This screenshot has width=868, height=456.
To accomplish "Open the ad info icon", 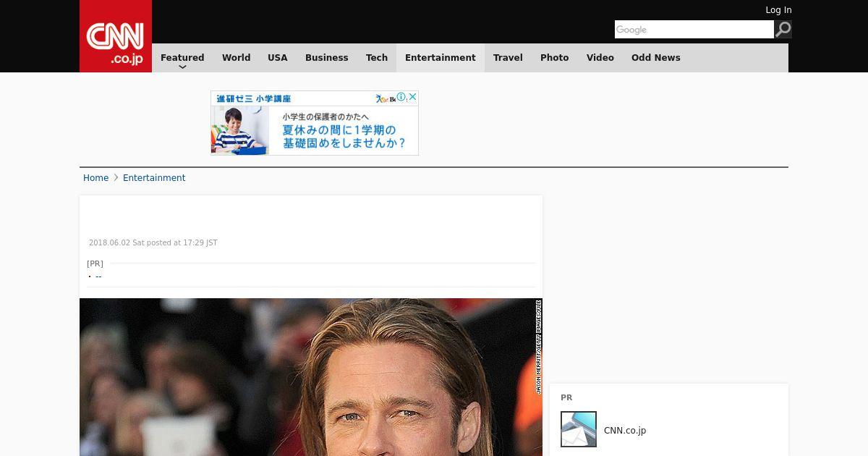I will pyautogui.click(x=401, y=97).
